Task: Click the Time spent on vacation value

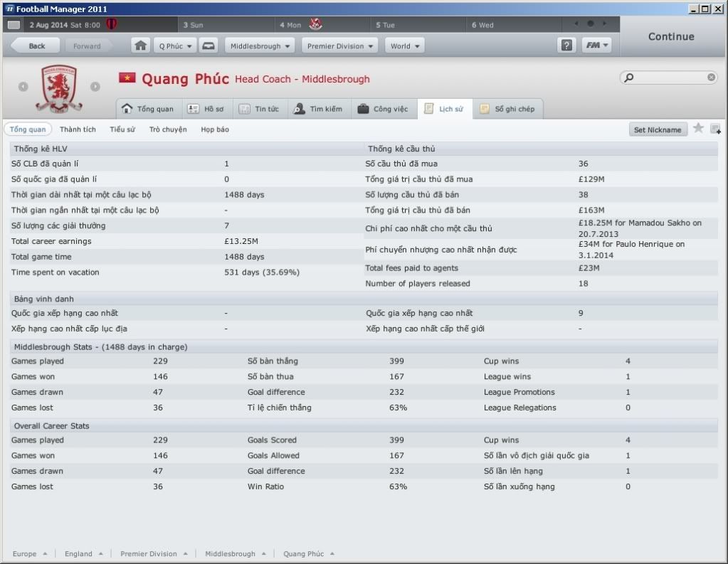Action: tap(262, 272)
